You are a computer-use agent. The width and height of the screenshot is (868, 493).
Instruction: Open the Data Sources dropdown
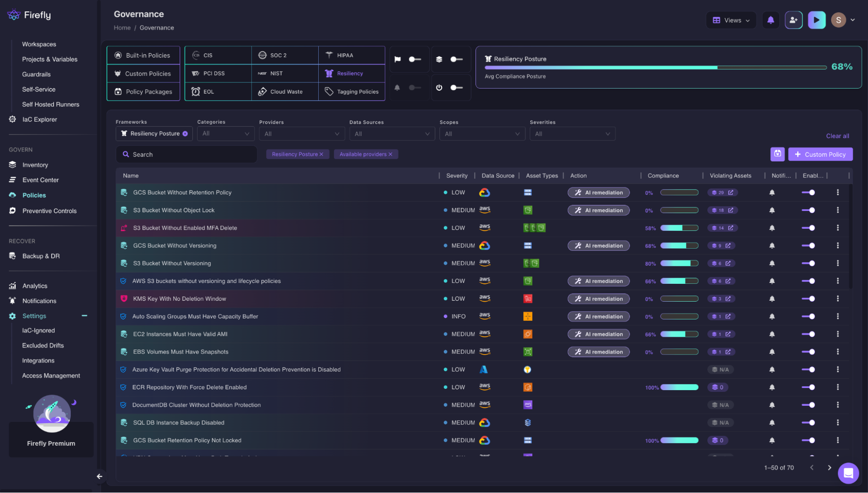pyautogui.click(x=392, y=134)
